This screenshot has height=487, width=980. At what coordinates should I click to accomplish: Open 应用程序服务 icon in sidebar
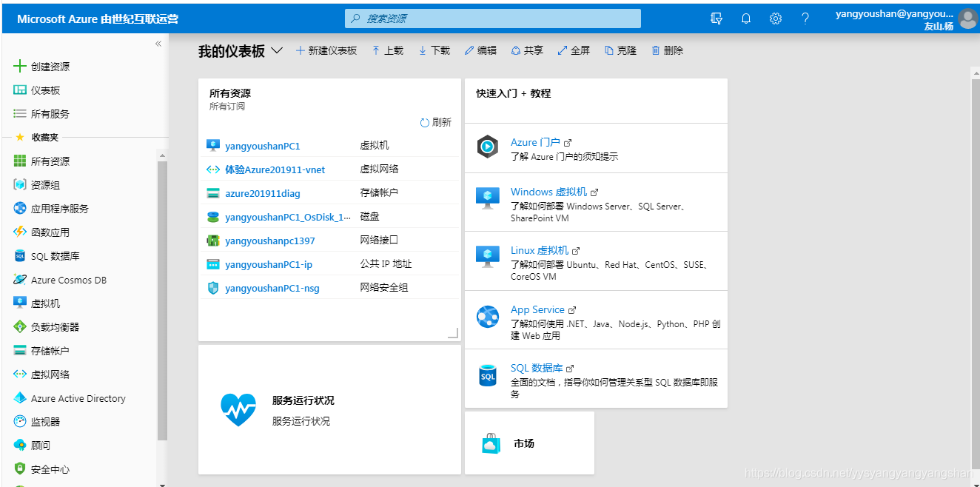pos(20,209)
